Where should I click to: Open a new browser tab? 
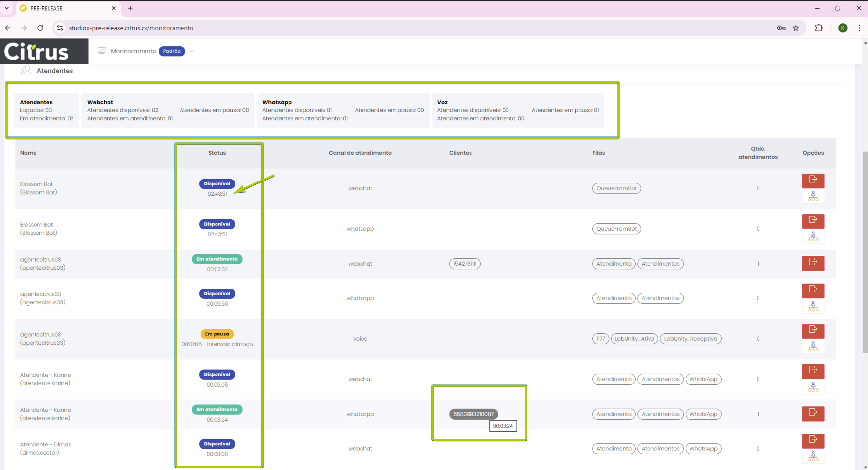tap(130, 8)
